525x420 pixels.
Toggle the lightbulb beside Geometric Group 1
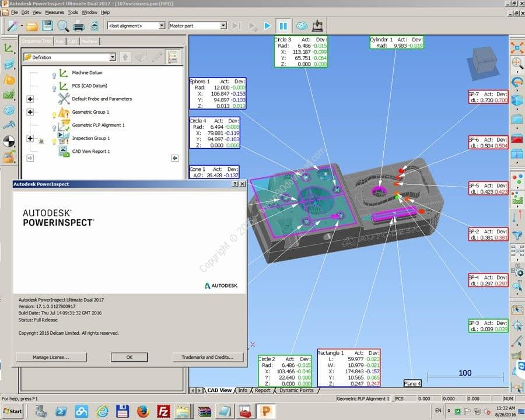click(54, 115)
